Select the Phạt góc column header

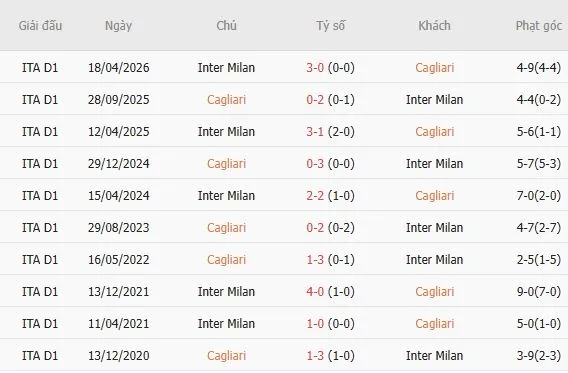pos(539,26)
